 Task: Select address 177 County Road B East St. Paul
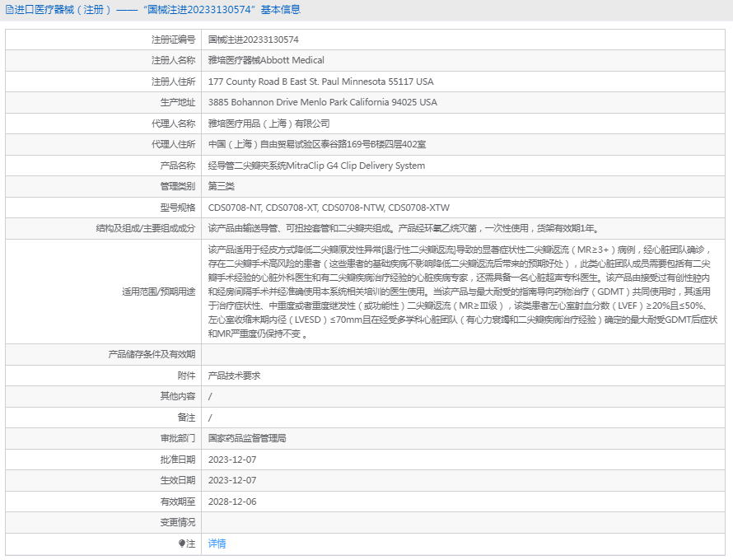pos(320,82)
